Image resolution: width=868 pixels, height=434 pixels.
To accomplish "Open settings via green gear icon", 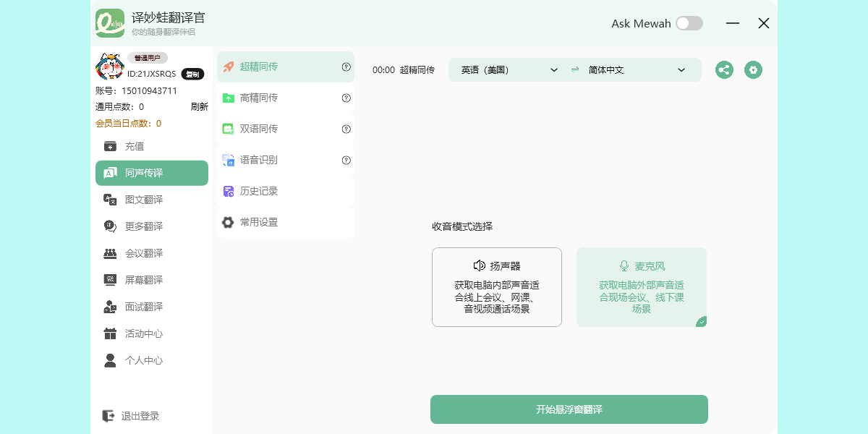I will pyautogui.click(x=753, y=70).
